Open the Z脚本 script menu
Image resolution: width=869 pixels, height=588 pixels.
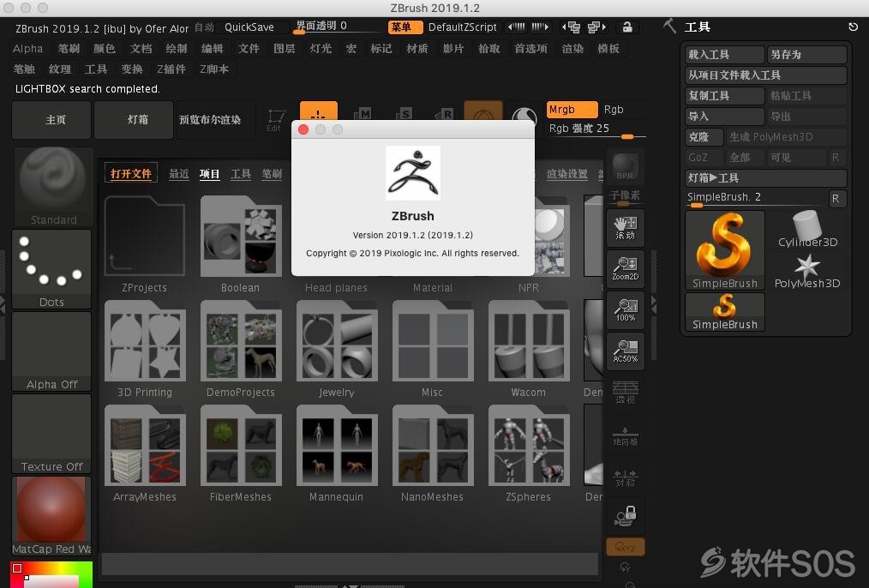[x=214, y=69]
